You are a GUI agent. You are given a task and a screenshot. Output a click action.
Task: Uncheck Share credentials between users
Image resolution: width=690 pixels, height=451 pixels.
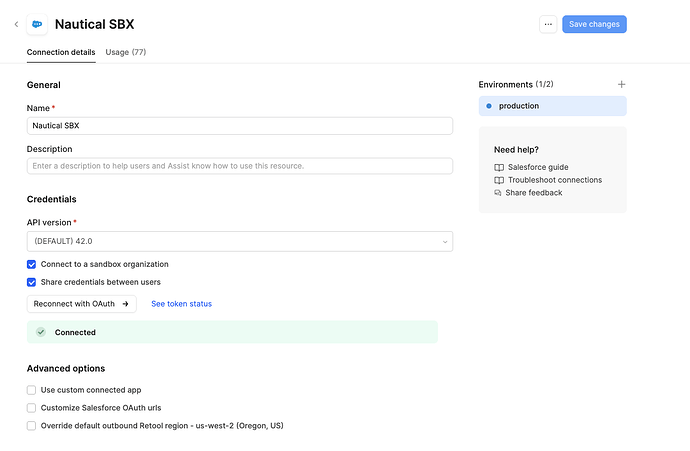point(32,282)
